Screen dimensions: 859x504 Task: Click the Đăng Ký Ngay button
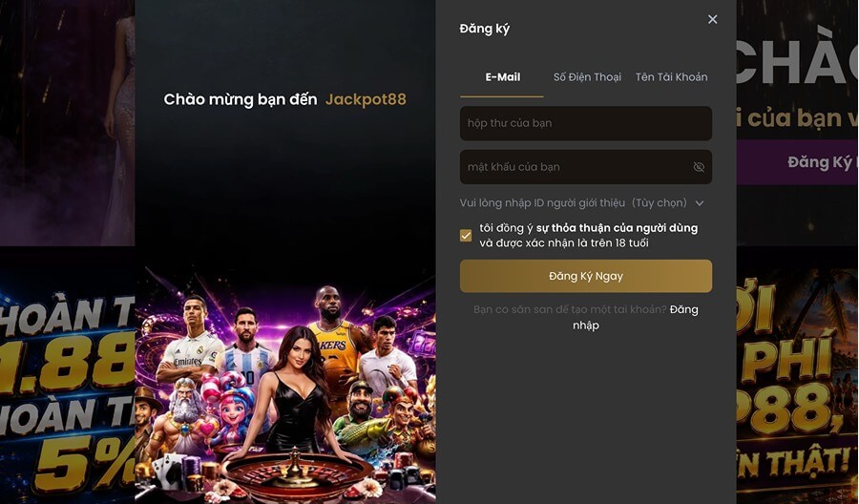click(586, 276)
